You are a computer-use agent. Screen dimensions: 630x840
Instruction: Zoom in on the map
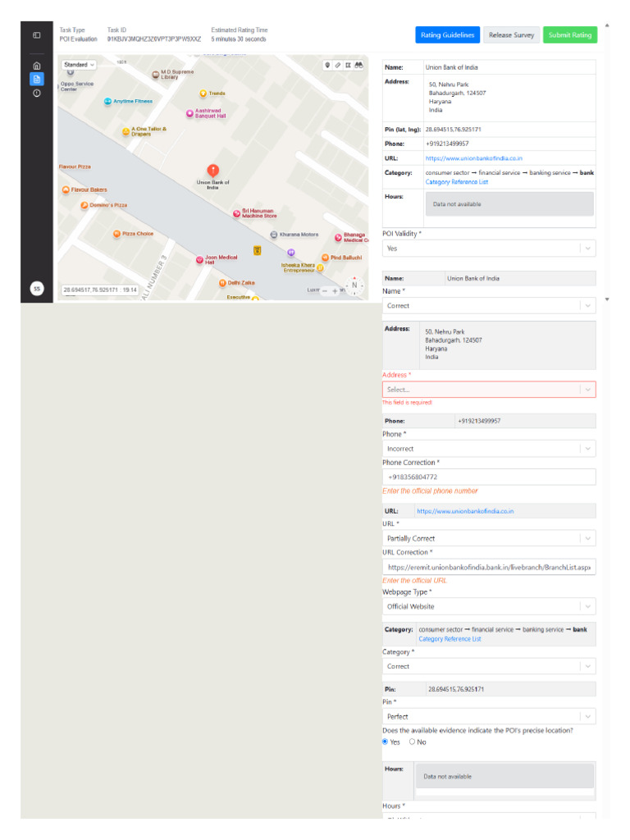tap(335, 291)
